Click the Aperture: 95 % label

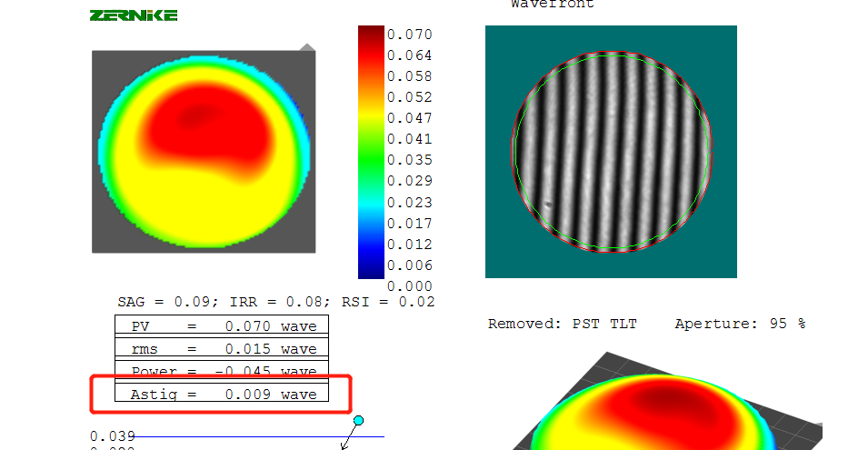point(740,324)
